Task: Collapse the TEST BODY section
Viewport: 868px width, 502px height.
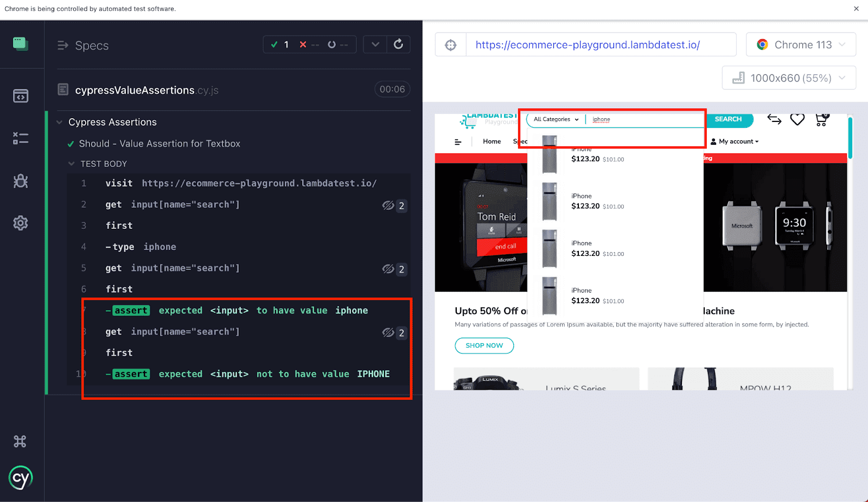Action: (x=71, y=163)
